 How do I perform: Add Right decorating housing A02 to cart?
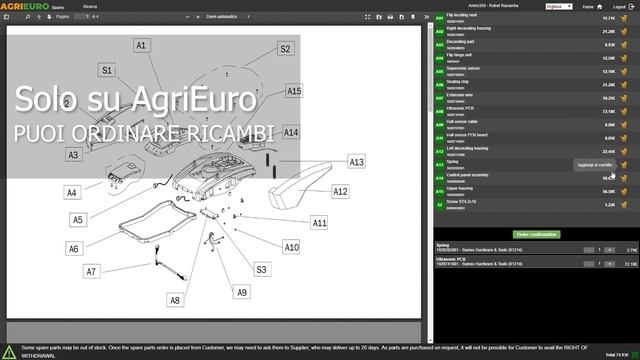624,31
